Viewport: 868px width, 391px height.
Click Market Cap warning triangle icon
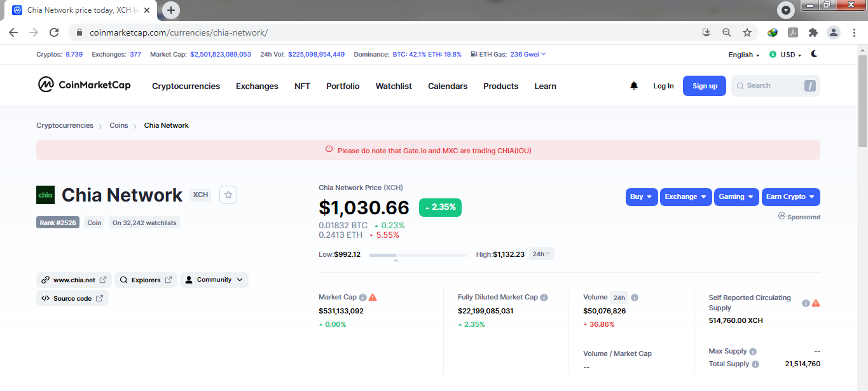pos(373,298)
